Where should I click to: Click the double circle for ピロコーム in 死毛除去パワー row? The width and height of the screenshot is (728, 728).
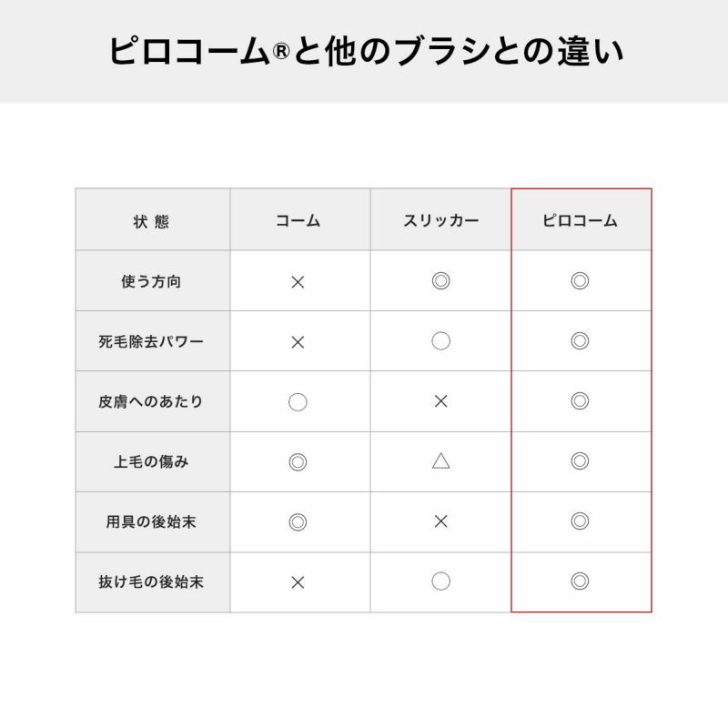pos(580,341)
